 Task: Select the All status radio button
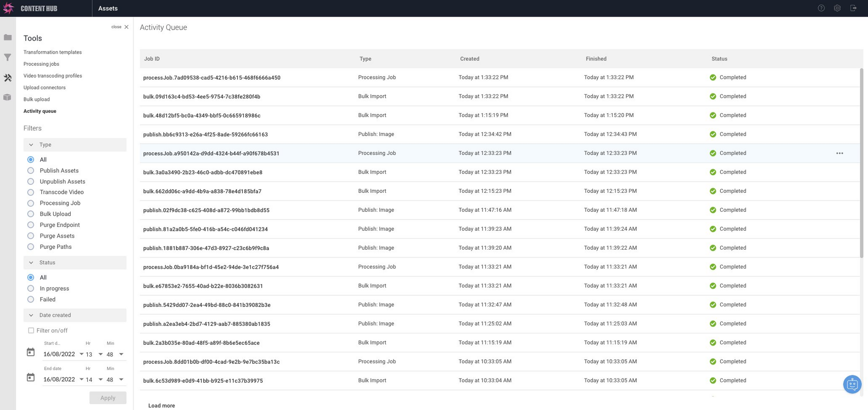pos(31,277)
